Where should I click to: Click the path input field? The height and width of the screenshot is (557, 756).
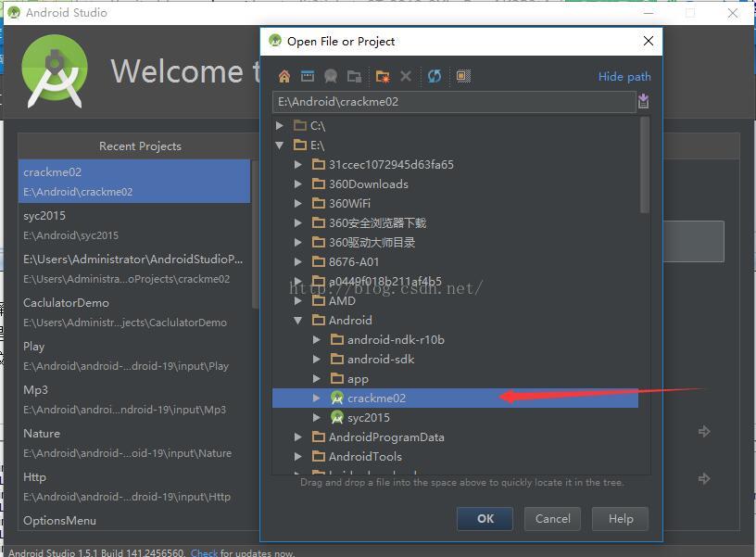(452, 102)
